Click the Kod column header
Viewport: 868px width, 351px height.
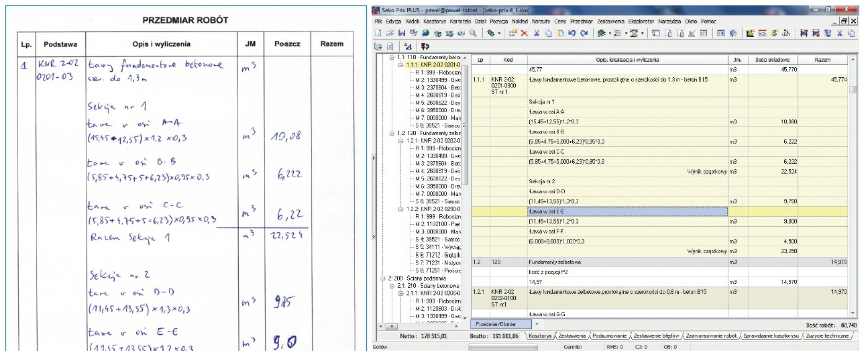(508, 60)
